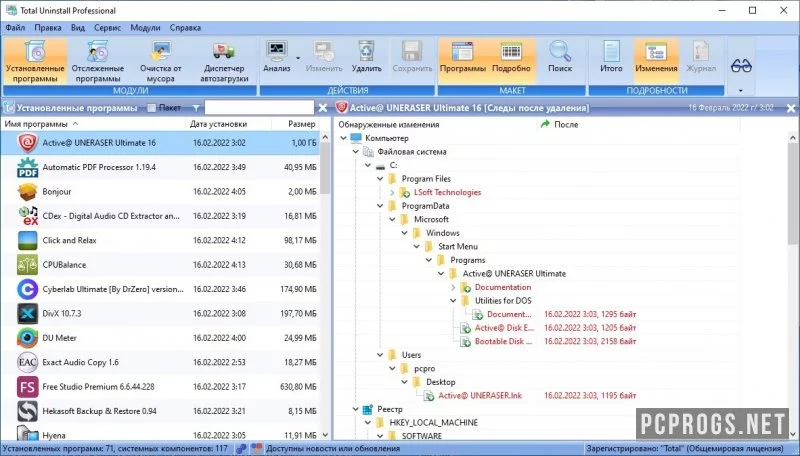Select the Active@ UNERASER.lnk file

pyautogui.click(x=480, y=395)
